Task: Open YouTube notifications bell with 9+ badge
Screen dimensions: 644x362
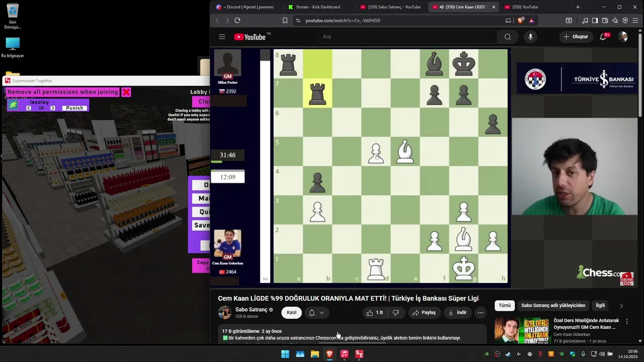Action: [603, 37]
